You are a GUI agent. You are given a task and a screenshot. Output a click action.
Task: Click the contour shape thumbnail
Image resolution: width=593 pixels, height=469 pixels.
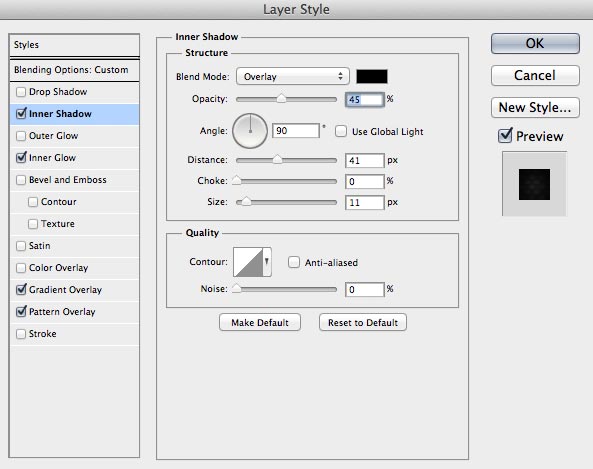coord(248,262)
